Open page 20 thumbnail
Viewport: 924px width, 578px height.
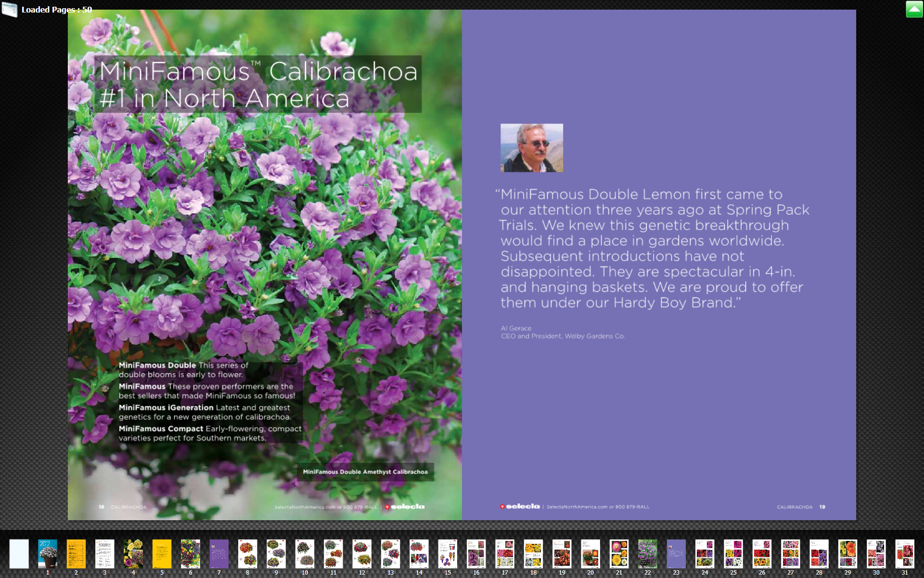(590, 554)
